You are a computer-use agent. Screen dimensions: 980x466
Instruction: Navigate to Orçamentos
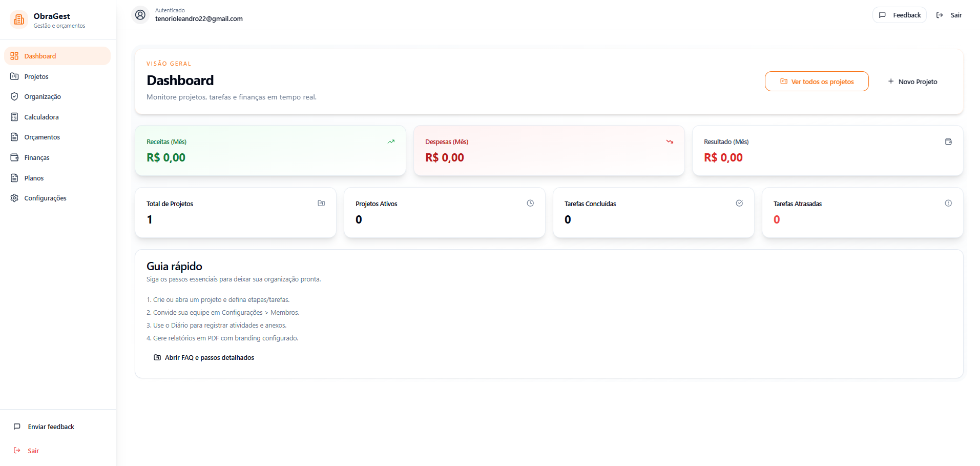(57, 137)
